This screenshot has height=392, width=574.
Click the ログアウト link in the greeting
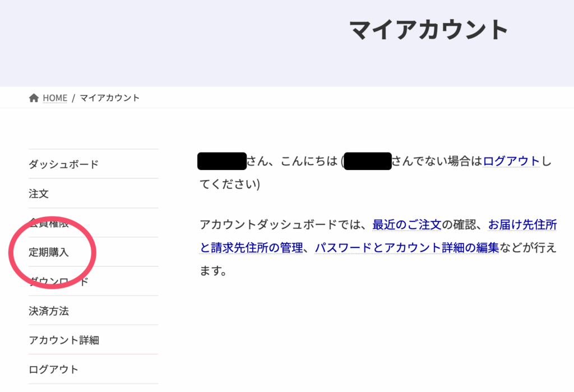click(511, 162)
